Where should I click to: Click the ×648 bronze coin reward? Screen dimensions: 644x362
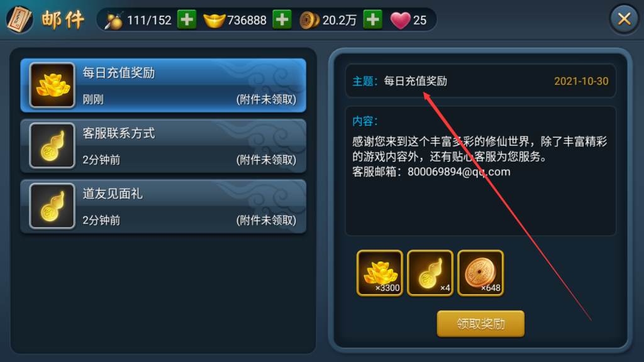480,273
